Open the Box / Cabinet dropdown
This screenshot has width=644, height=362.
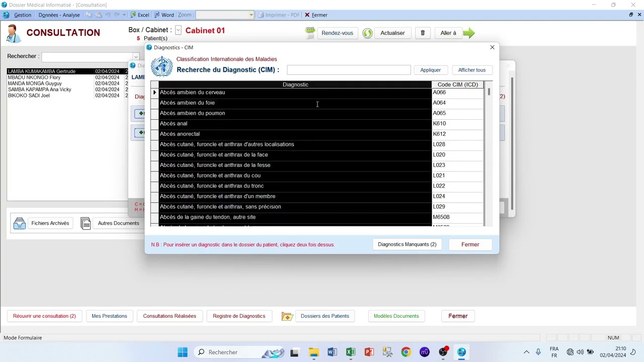pos(178,31)
